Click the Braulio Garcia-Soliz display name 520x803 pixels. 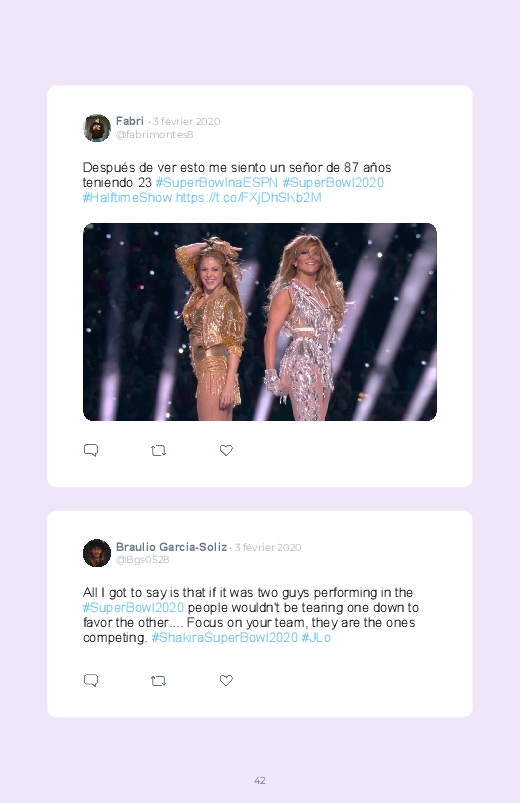[171, 546]
